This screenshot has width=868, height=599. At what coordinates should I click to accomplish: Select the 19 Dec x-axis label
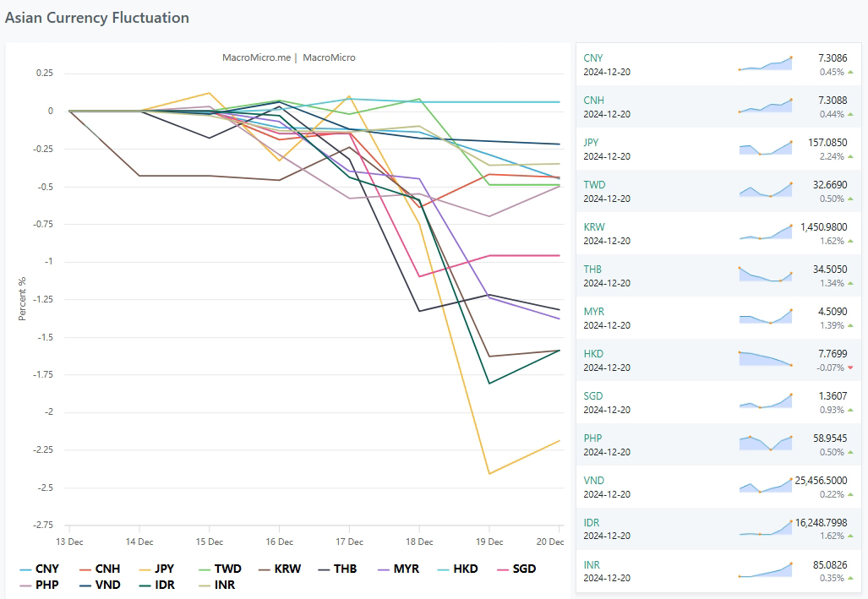[489, 542]
